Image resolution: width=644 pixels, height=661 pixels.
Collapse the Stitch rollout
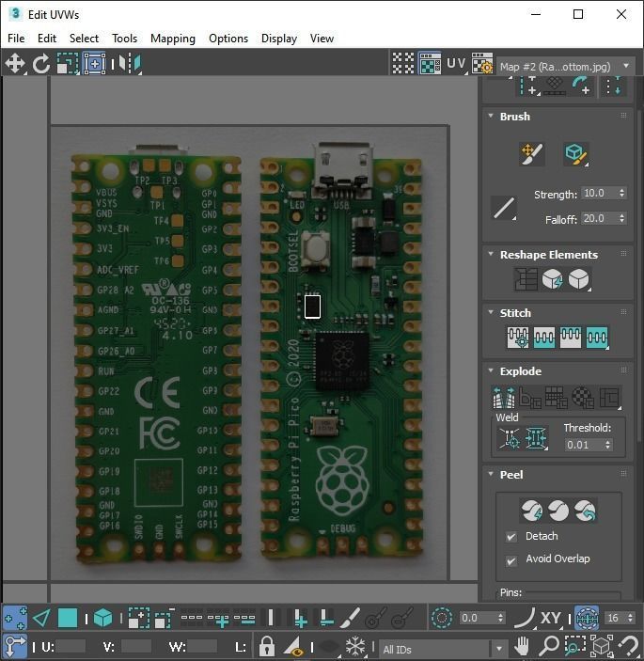click(491, 312)
